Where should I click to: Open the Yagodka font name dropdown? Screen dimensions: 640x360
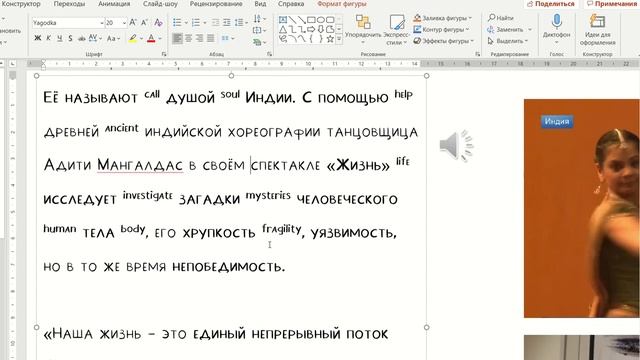102,23
